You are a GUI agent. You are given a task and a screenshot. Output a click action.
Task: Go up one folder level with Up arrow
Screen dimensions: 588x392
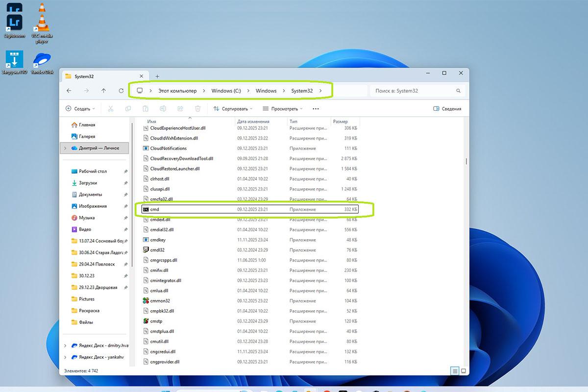point(103,91)
